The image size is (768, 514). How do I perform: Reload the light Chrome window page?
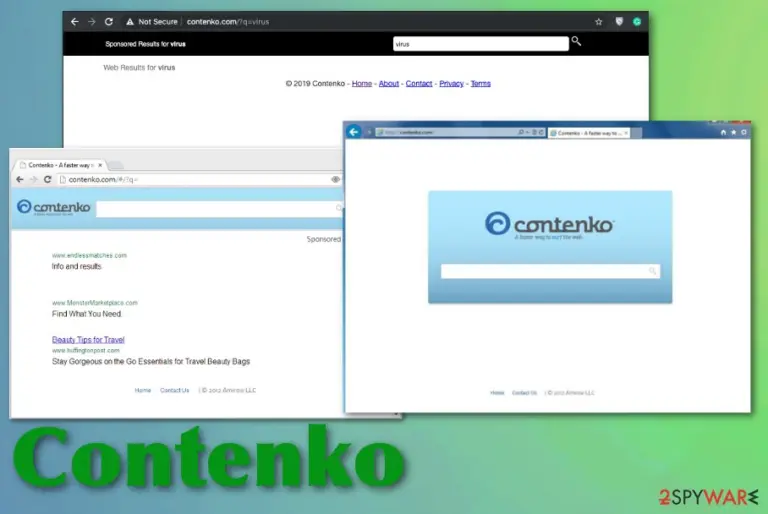click(48, 179)
